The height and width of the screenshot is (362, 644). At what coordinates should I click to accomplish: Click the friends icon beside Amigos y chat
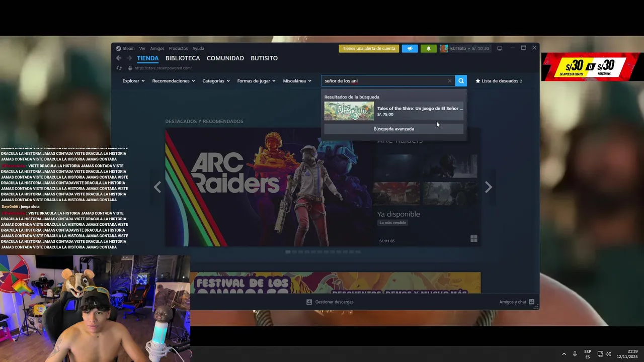[x=531, y=302]
